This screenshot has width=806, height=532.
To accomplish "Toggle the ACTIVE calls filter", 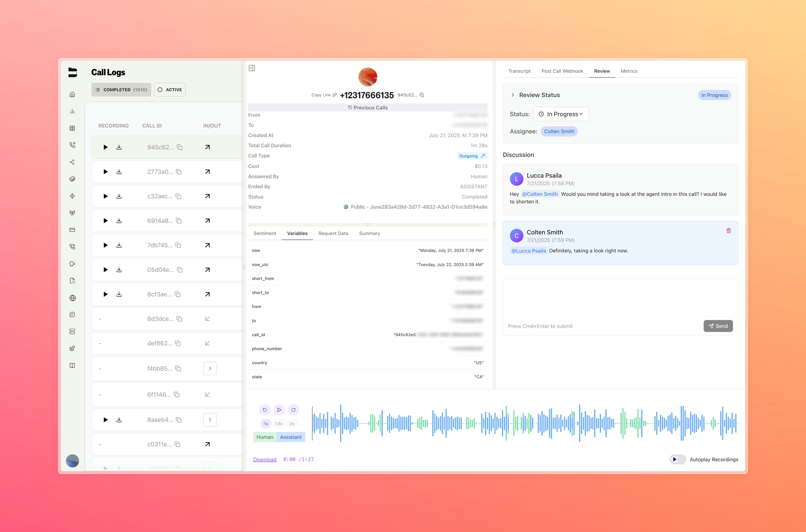I will tap(169, 90).
